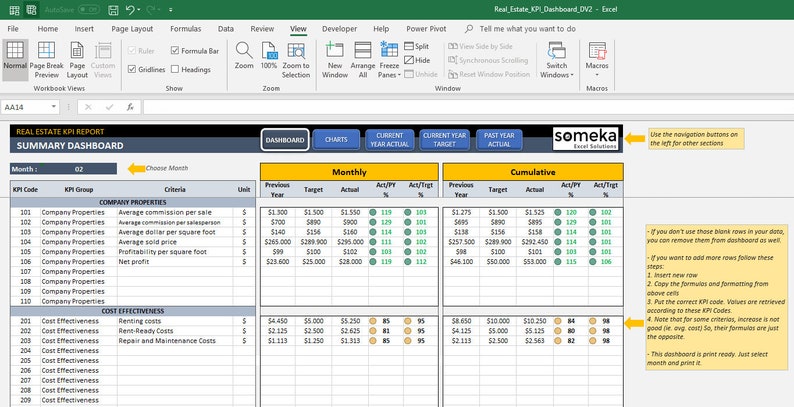Open CURRENT YEAR TARGET section
The width and height of the screenshot is (794, 407).
[x=445, y=140]
